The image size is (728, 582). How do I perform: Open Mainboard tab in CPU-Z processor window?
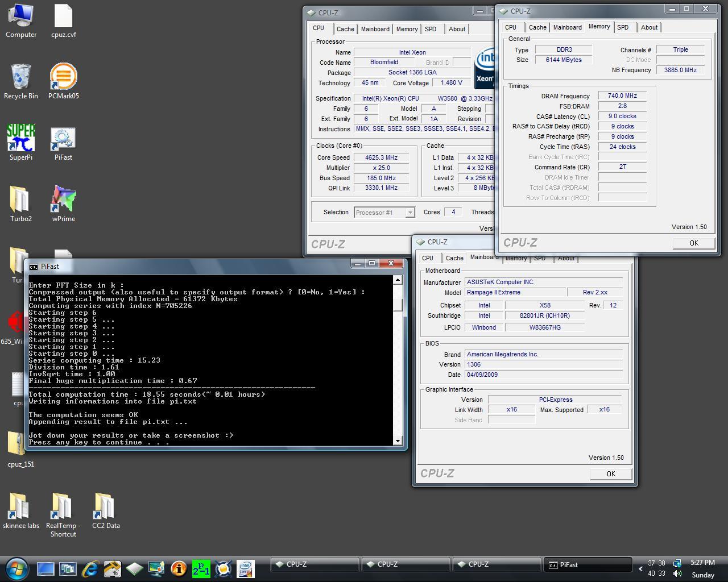click(375, 29)
